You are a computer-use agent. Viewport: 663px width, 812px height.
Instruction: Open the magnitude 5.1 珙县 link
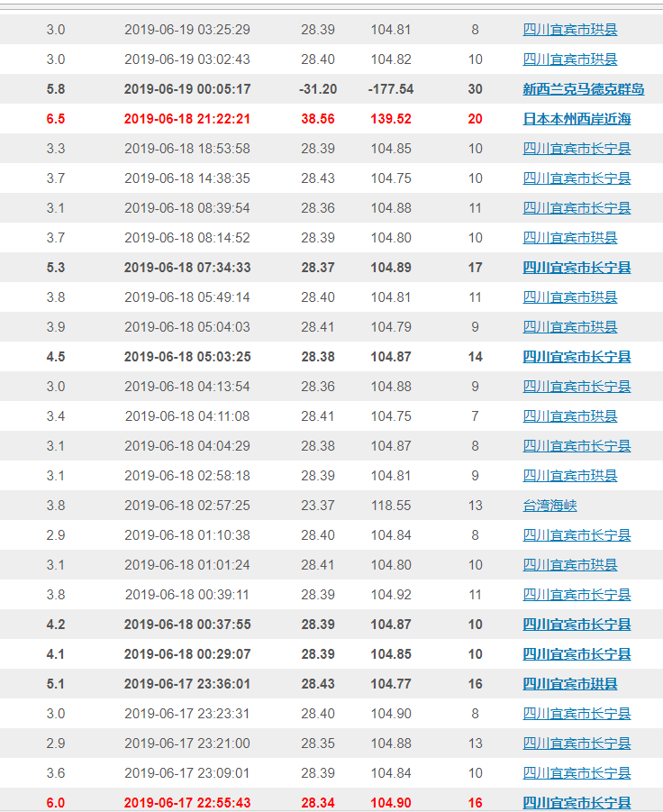569,684
